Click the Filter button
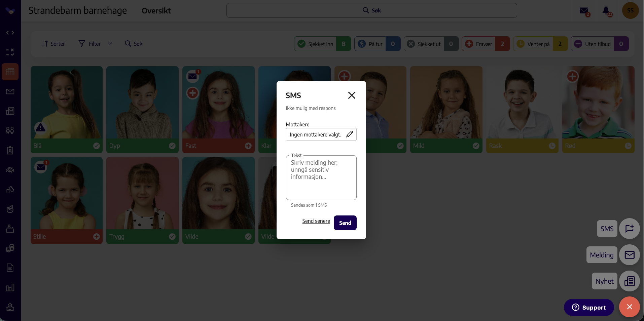Screen dimensions: 644x321 (90, 44)
